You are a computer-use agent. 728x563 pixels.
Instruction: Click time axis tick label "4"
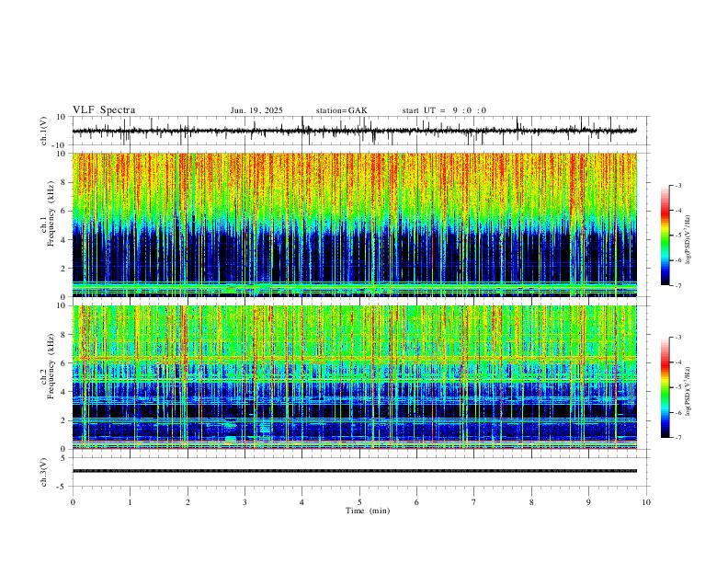tap(301, 502)
